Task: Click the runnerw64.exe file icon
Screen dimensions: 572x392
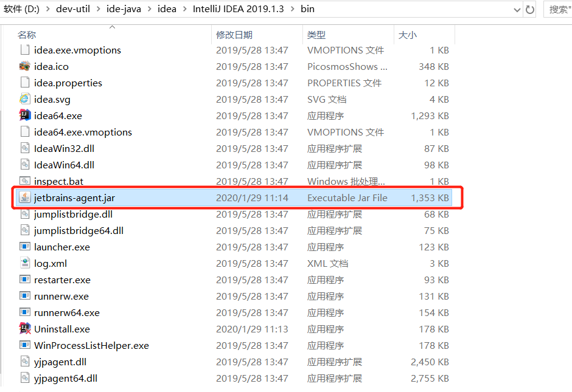Action: click(25, 312)
